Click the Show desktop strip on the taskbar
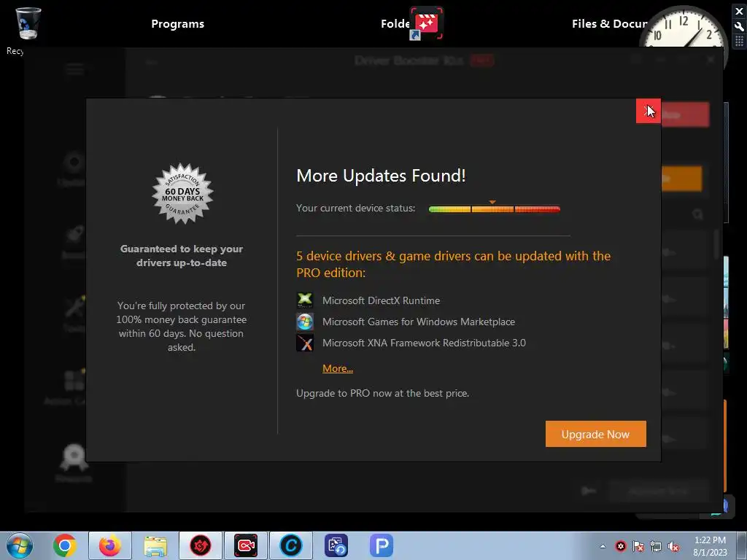 pyautogui.click(x=742, y=545)
